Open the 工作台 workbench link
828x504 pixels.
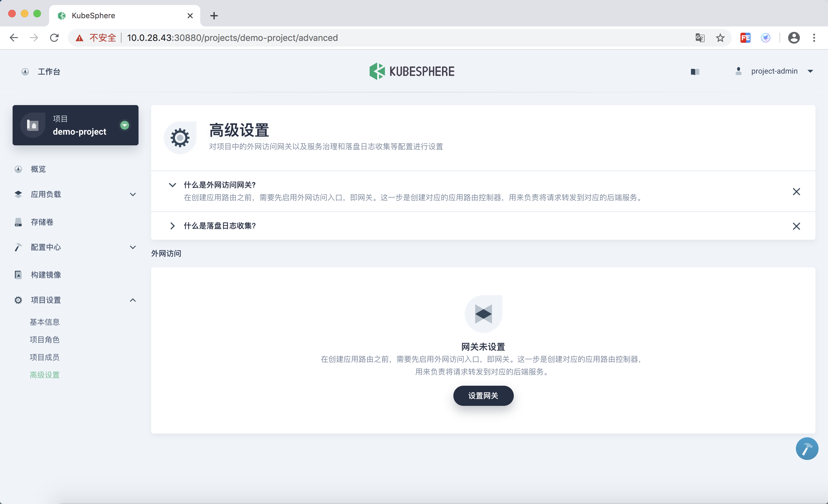(49, 71)
